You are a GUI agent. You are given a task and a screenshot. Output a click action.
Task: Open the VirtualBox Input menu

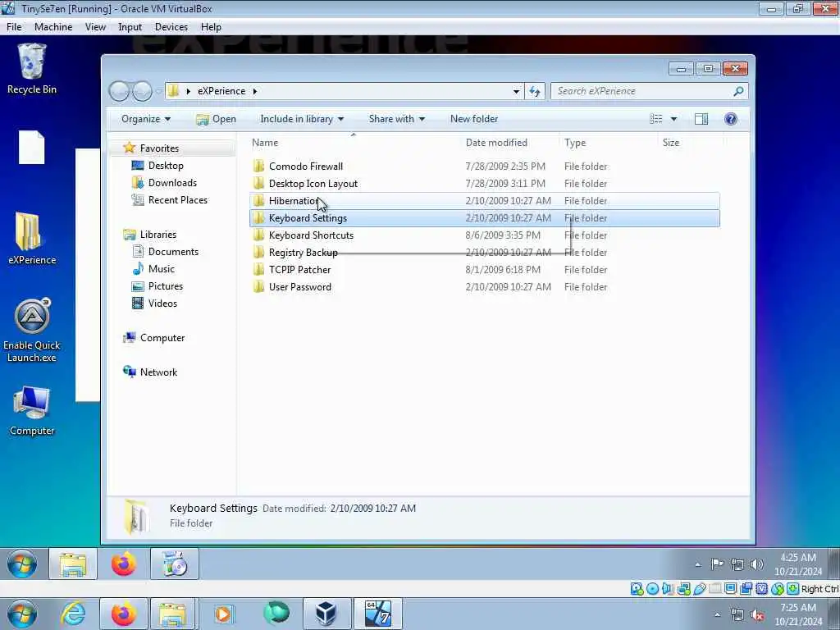coord(130,27)
